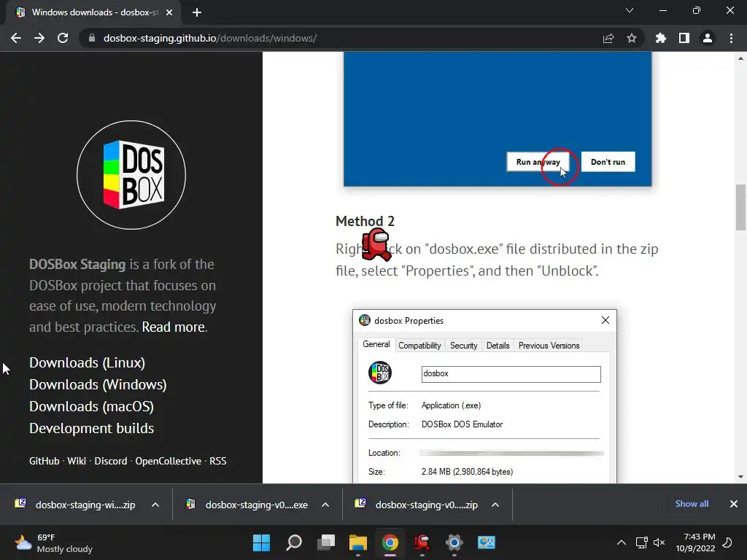Open the Windows Start menu
Viewport: 747px width, 560px height.
coord(261,542)
